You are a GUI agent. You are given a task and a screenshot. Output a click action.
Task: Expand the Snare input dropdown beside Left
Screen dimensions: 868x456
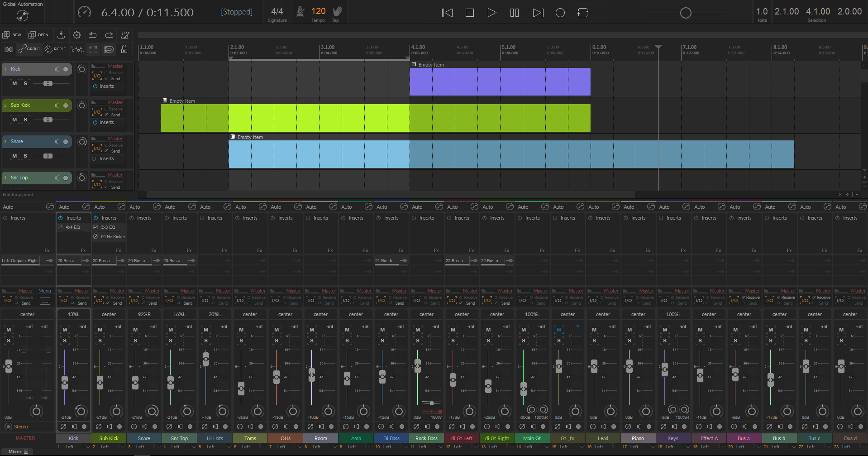point(158,447)
